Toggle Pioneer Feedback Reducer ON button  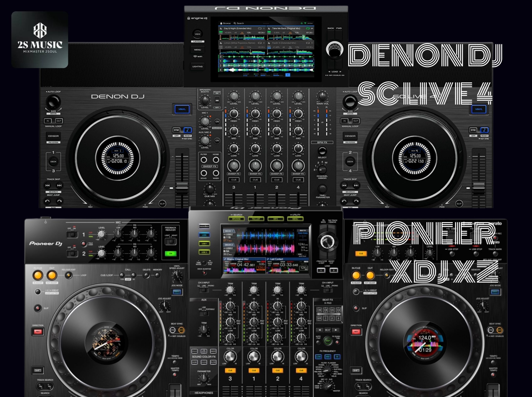170,253
